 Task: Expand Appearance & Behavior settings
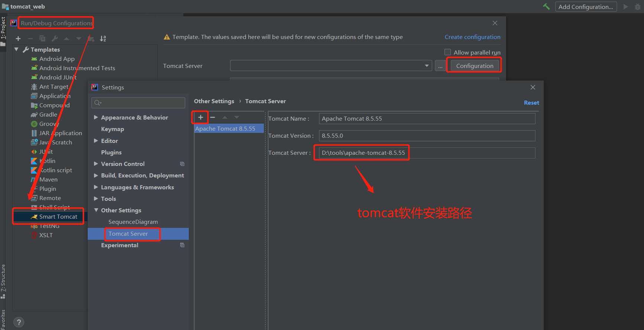pyautogui.click(x=96, y=117)
